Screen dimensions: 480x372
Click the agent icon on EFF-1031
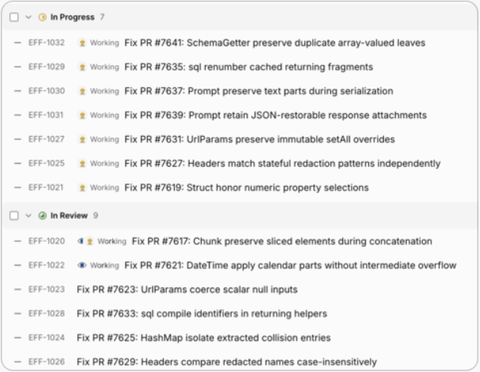[82, 115]
